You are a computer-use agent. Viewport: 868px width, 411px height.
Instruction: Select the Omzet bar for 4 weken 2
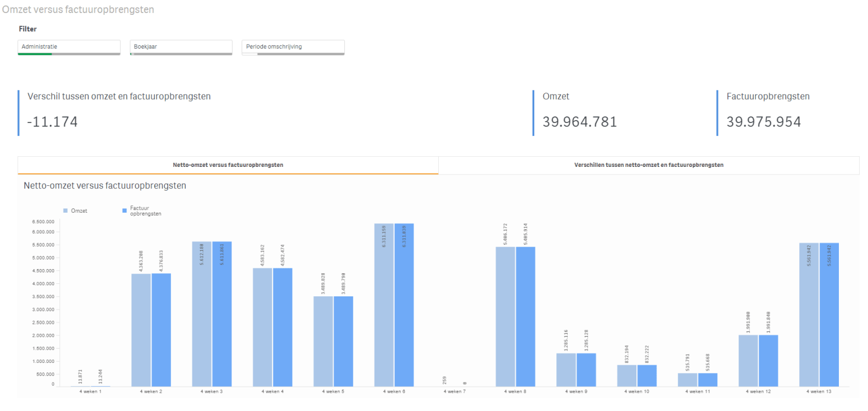click(141, 330)
